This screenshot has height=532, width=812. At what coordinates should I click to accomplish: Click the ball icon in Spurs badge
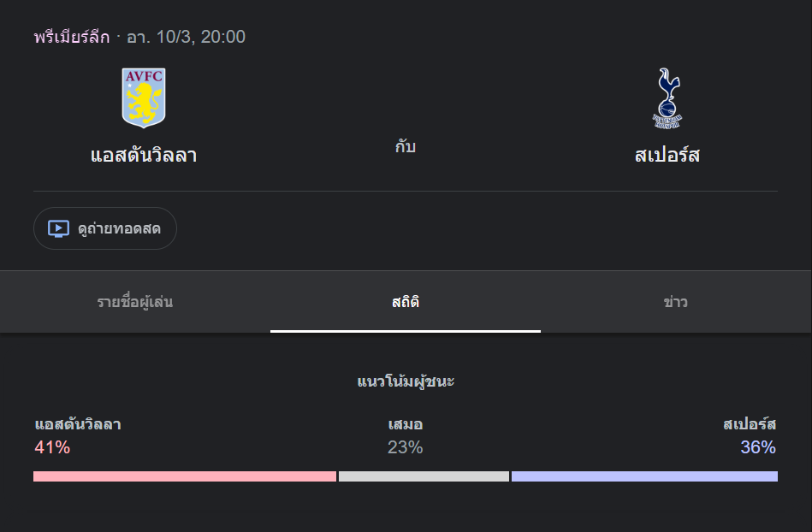click(667, 109)
